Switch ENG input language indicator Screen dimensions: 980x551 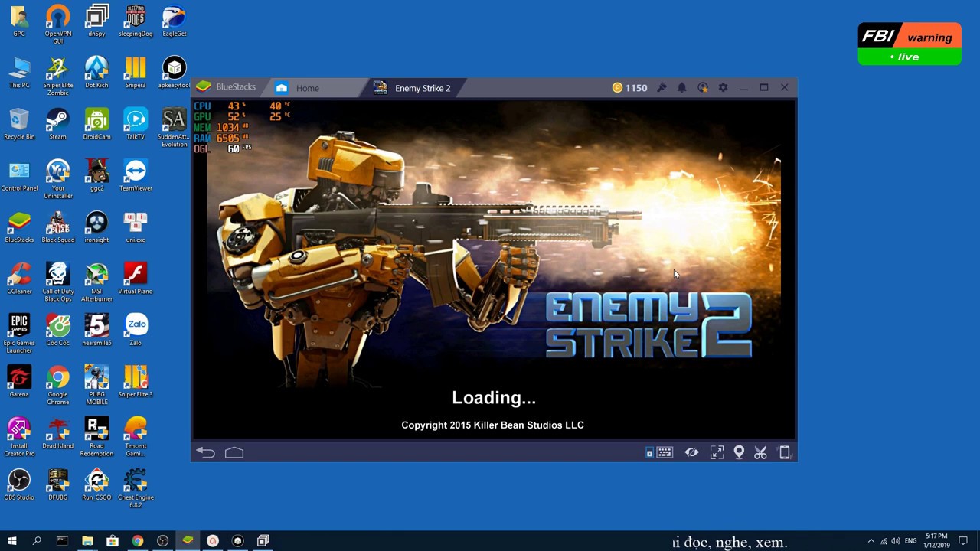pyautogui.click(x=910, y=541)
